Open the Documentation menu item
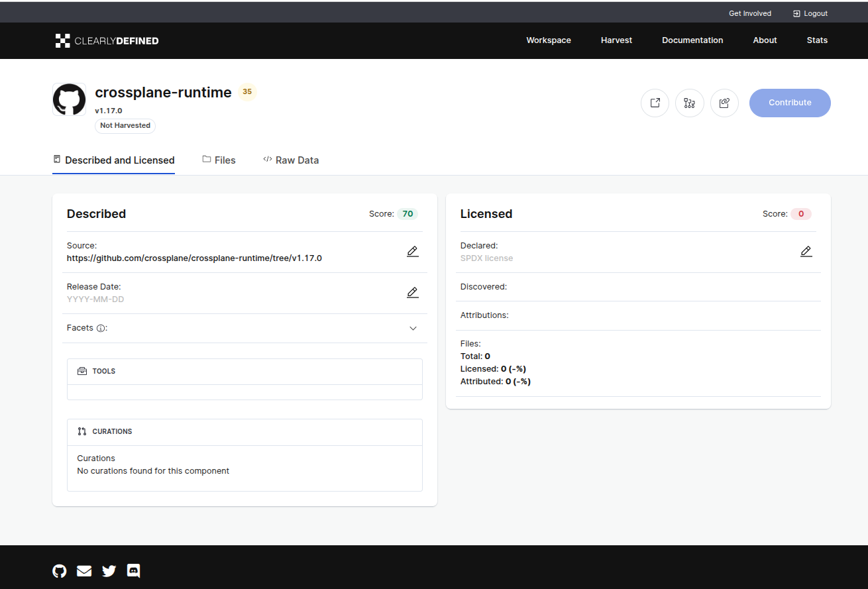The height and width of the screenshot is (589, 868). (692, 40)
